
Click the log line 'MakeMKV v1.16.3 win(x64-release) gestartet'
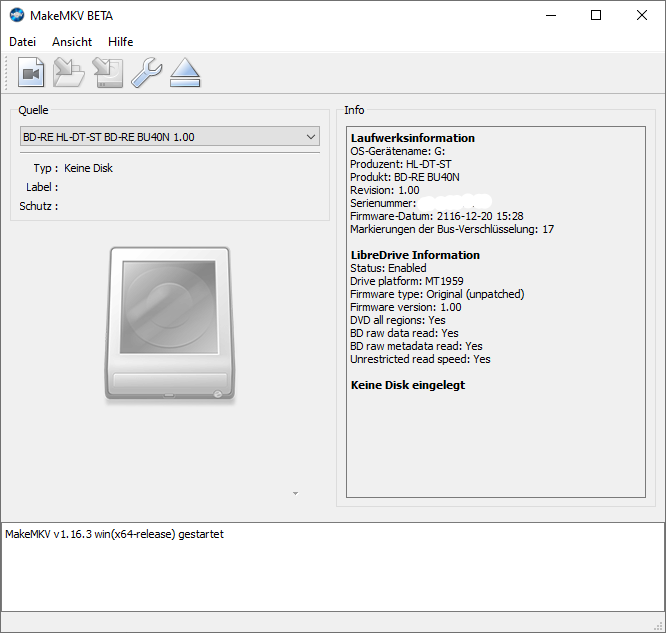[114, 534]
